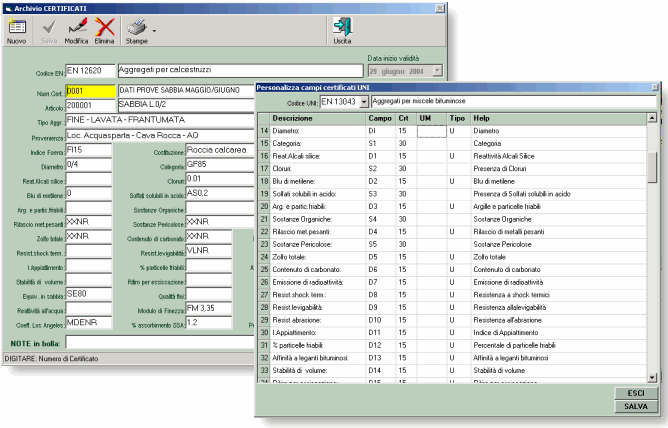Screen dimensions: 668x428
Task: Select row 22 Rilascio met.pesanti
Action: (452, 232)
